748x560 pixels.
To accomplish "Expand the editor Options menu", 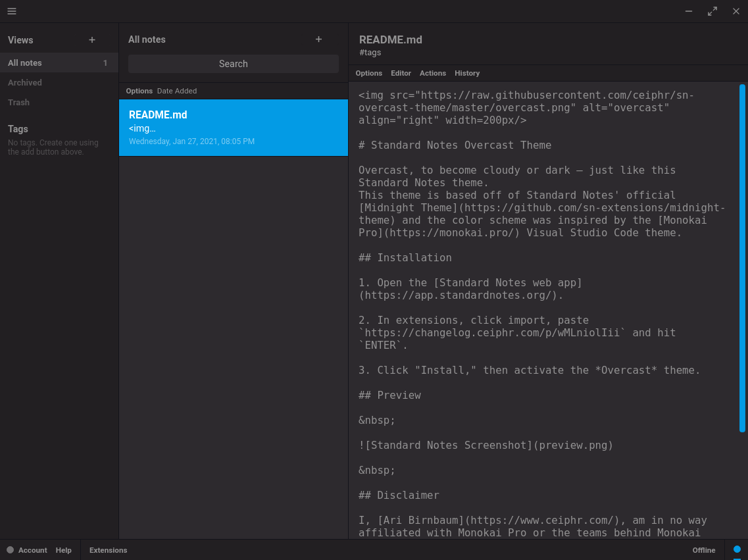I will point(368,73).
